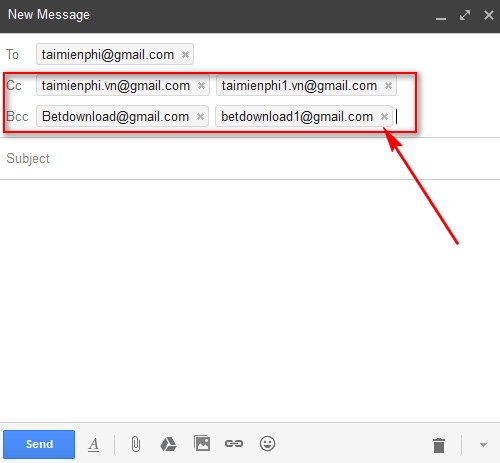Remove taimienphi1.vn@gmail.com from Cc
This screenshot has height=463, width=500.
(388, 86)
